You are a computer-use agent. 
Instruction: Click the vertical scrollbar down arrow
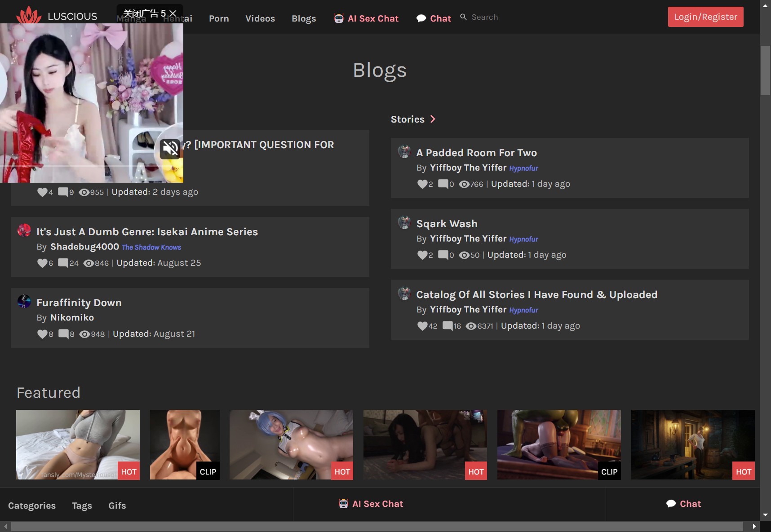(x=765, y=515)
